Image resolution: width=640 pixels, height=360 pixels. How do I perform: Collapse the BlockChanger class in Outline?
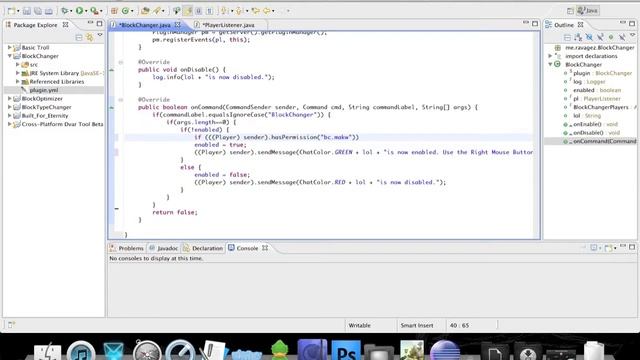tap(550, 64)
